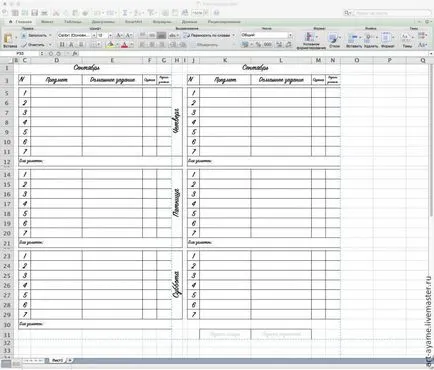Click Условное форматирование button
This screenshot has width=434, height=370.
(311, 40)
